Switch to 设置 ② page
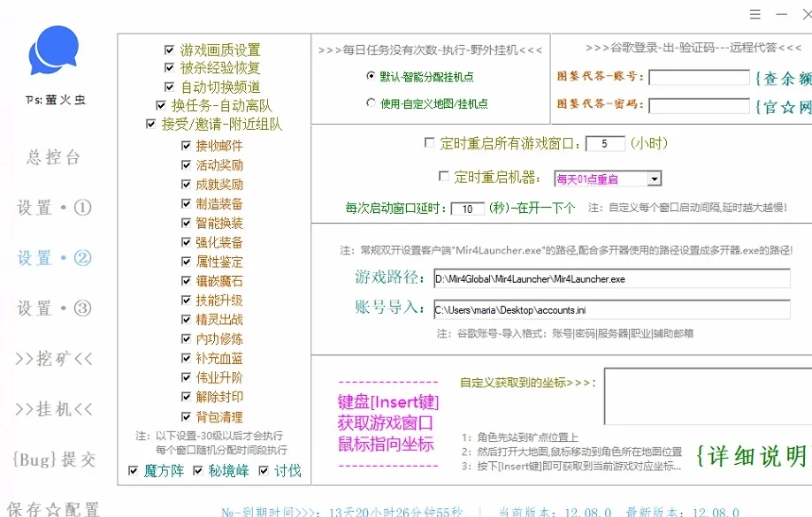Screen dimensions: 812x517 point(54,258)
